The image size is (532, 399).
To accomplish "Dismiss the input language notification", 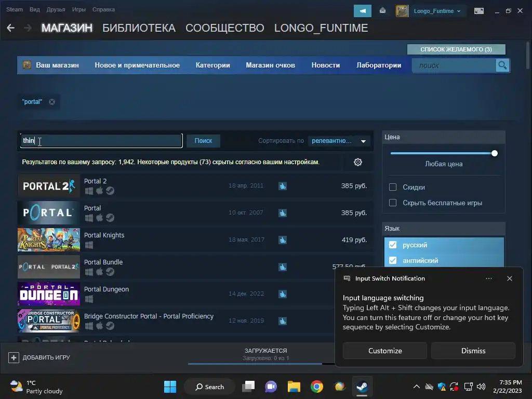I will click(473, 351).
